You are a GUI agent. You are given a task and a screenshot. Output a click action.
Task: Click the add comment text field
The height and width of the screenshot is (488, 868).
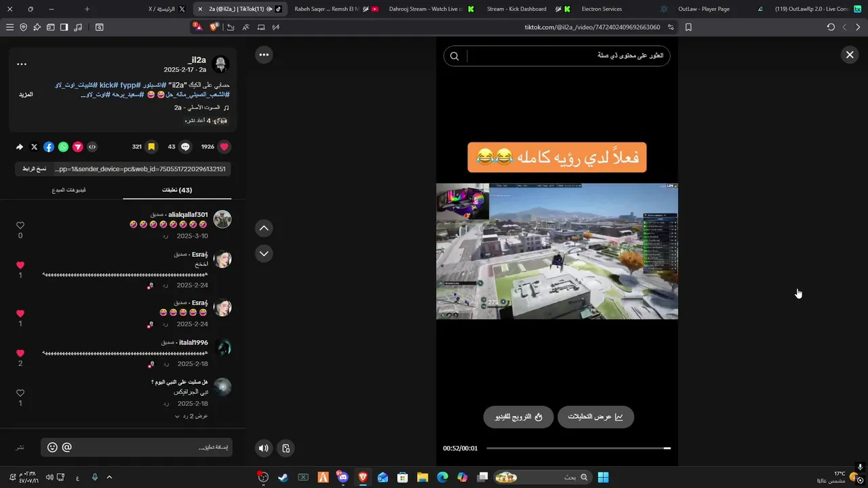136,447
